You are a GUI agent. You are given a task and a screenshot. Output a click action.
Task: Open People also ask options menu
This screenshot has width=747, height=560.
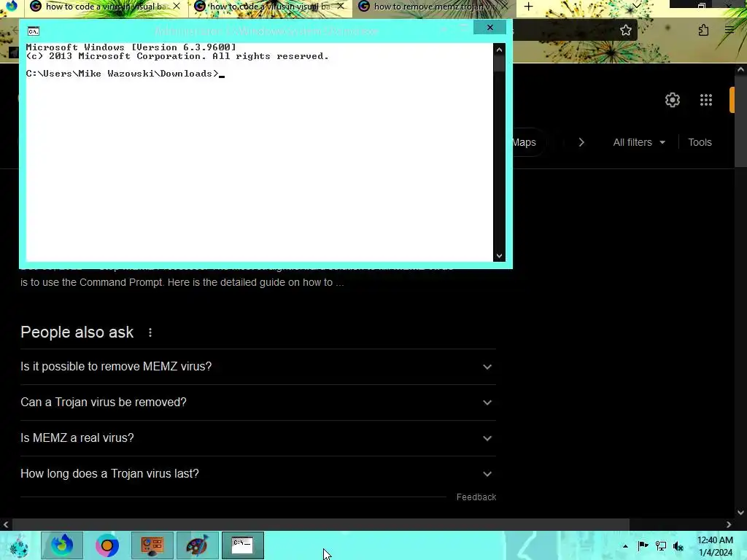point(150,332)
